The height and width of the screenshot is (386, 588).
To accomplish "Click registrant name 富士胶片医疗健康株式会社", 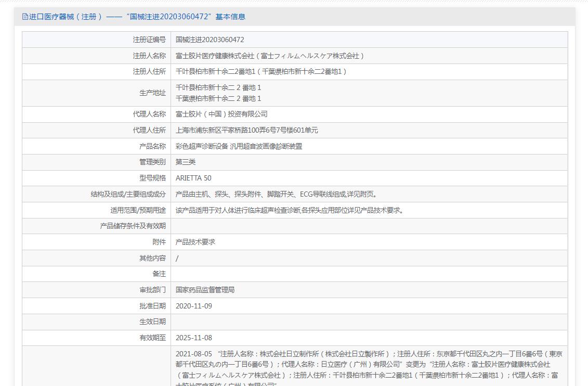I will click(270, 56).
